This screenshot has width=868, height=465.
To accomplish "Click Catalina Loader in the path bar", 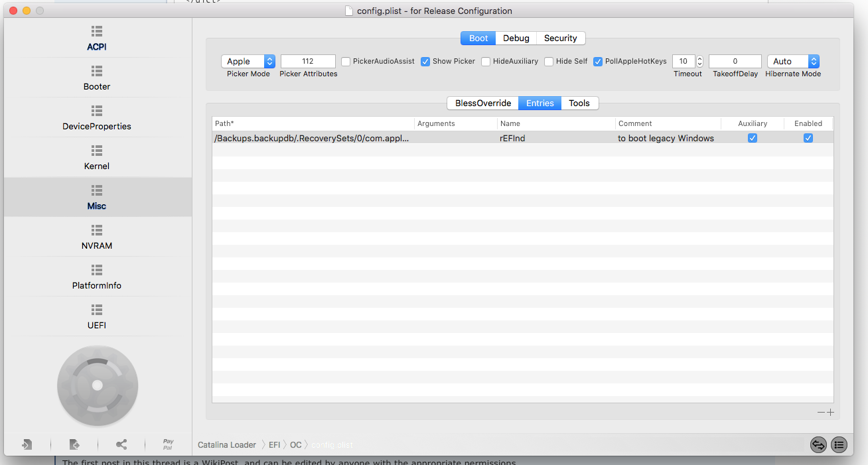I will coord(227,445).
